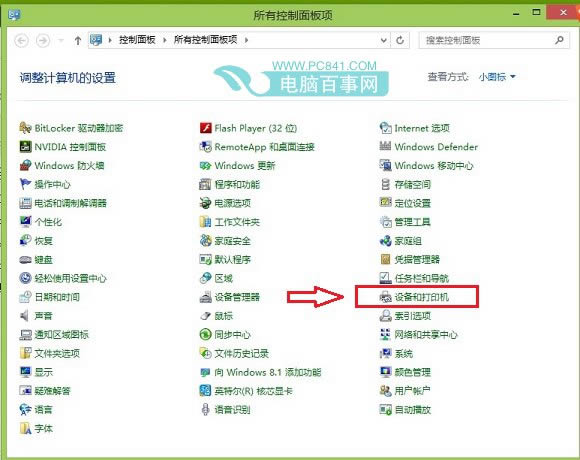Click the 键盘 keyboard icon

click(x=25, y=260)
